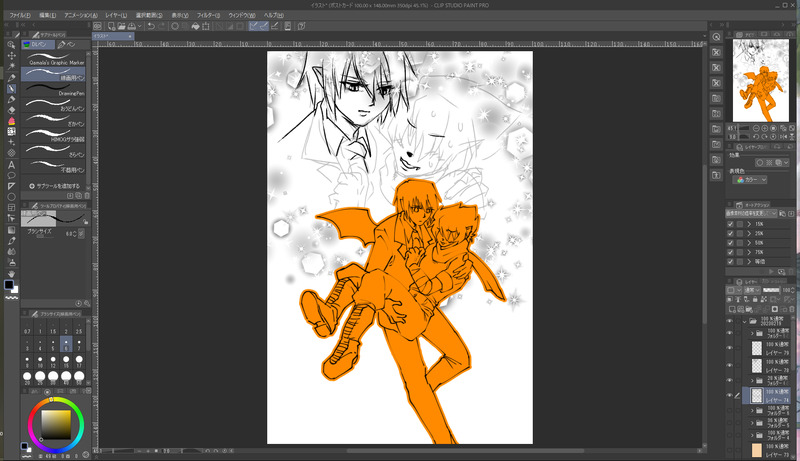Click the Zoom out (minus) navigator icon
This screenshot has height=461, width=800.
point(756,129)
